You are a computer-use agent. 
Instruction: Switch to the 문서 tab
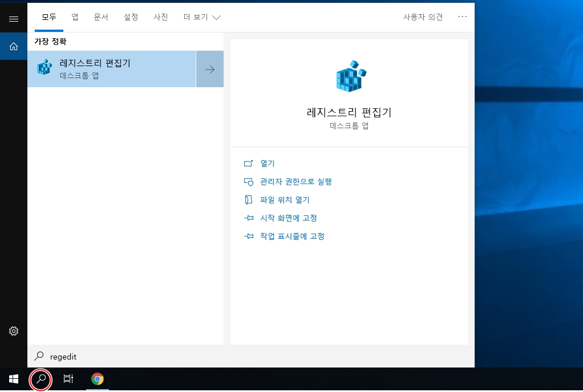pos(101,17)
